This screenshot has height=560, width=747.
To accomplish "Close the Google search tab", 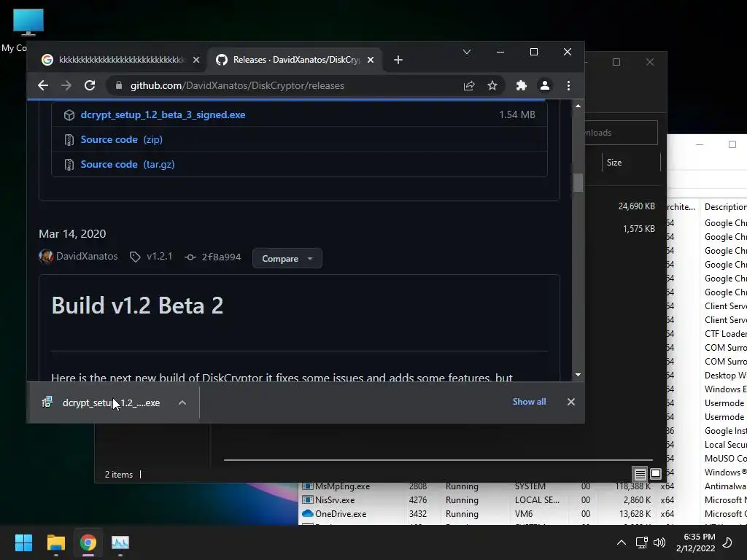I will [196, 60].
